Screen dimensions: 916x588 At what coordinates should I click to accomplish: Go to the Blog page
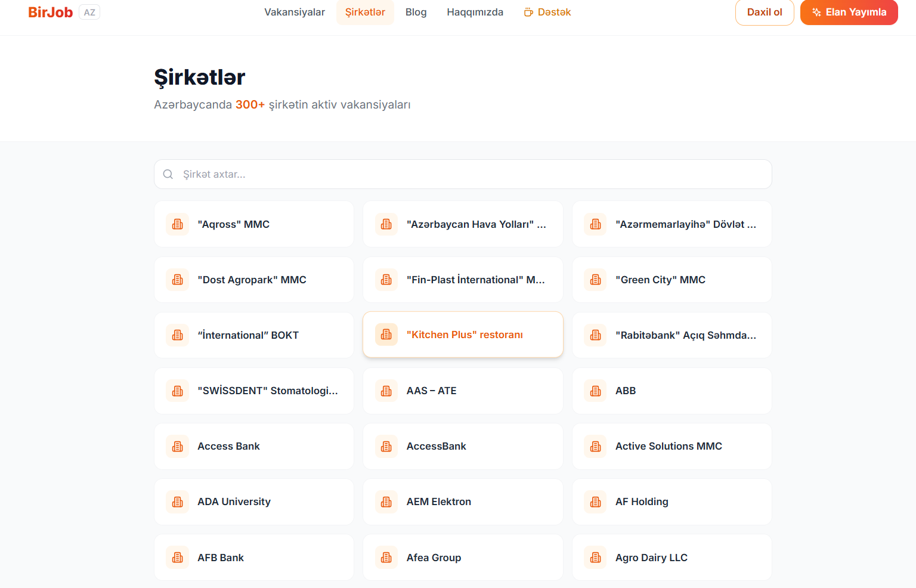(416, 12)
